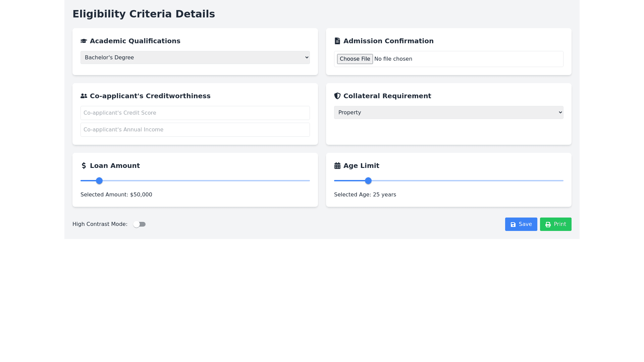Click the No file chosen text
The width and height of the screenshot is (644, 362).
click(x=393, y=59)
